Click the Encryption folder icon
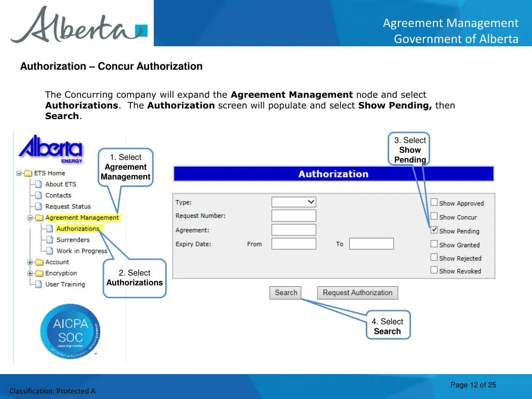532x399 pixels. click(39, 273)
